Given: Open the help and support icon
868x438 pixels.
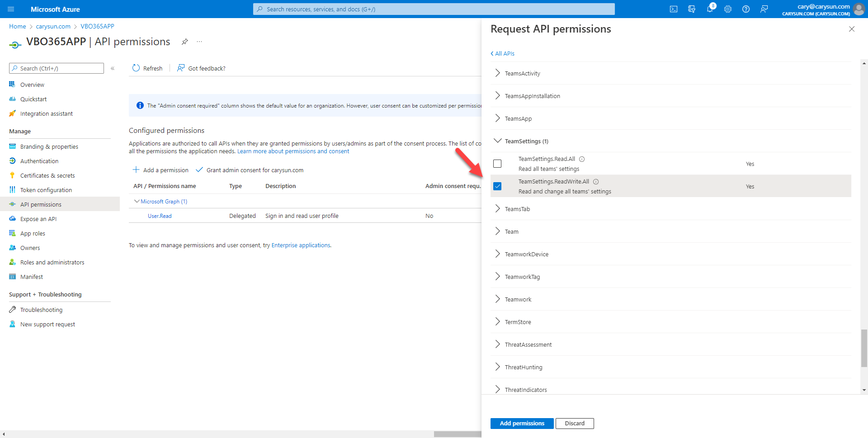Looking at the screenshot, I should 746,9.
